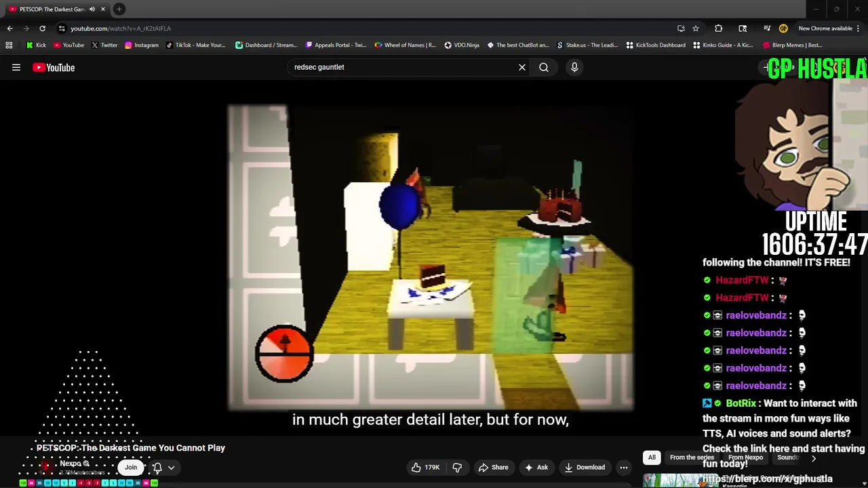Click the address bar URL
Image resolution: width=868 pixels, height=488 pixels.
coord(121,28)
